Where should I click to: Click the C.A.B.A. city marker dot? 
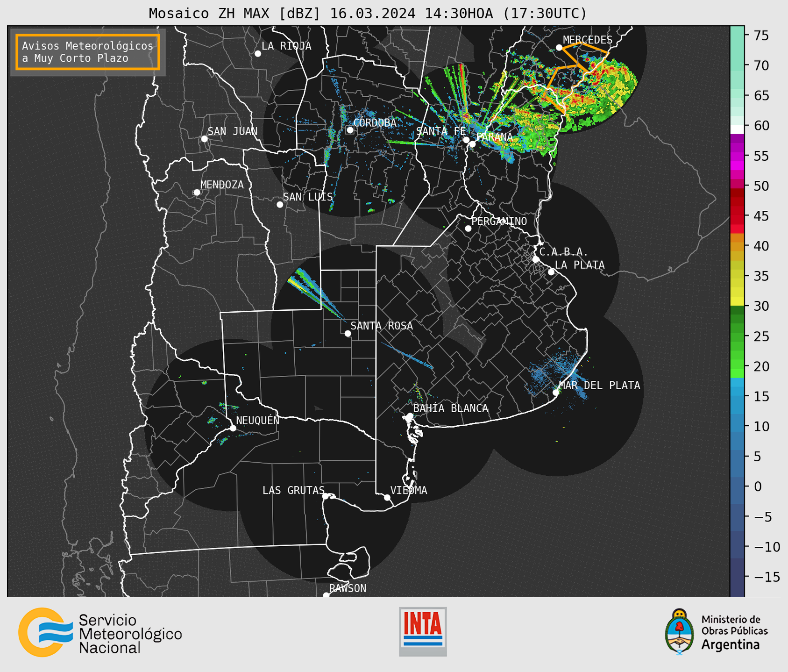pyautogui.click(x=536, y=259)
